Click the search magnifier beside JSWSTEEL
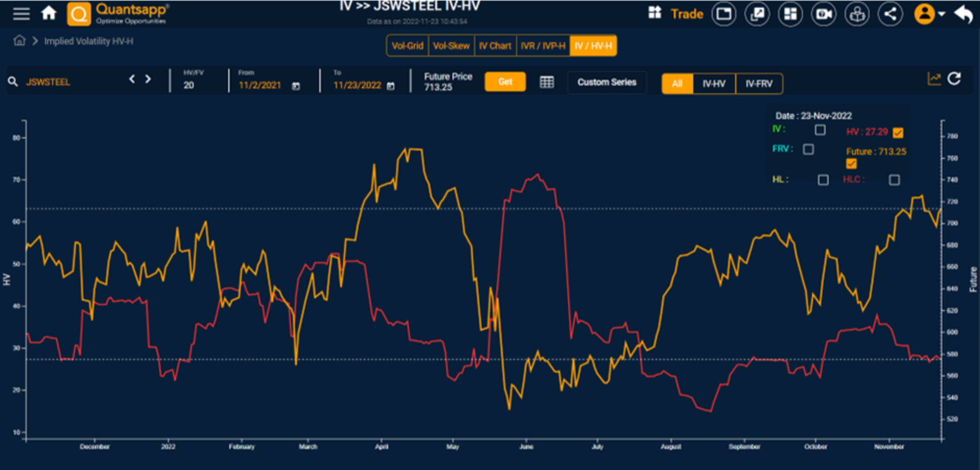 (13, 81)
